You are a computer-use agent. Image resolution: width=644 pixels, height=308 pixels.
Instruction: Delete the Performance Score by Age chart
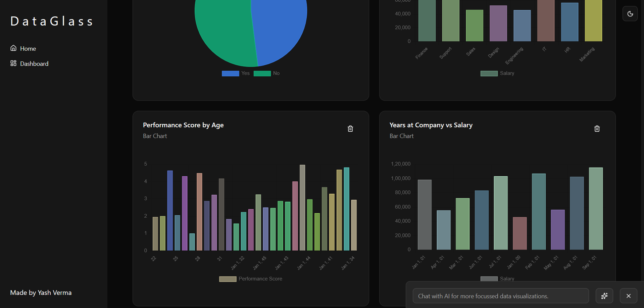click(350, 129)
